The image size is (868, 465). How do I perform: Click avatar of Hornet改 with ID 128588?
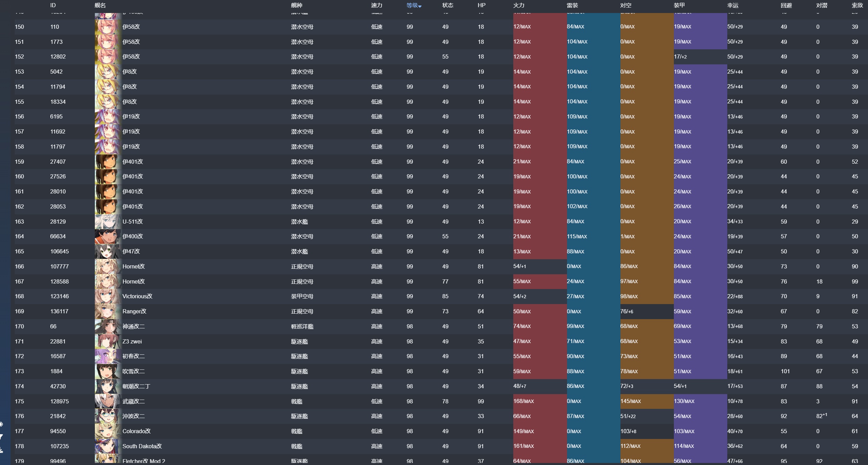point(107,281)
